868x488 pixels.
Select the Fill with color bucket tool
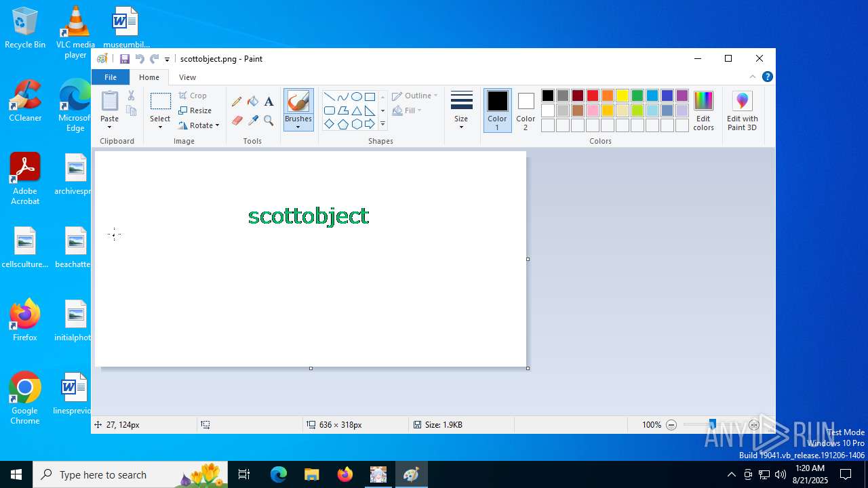[253, 102]
